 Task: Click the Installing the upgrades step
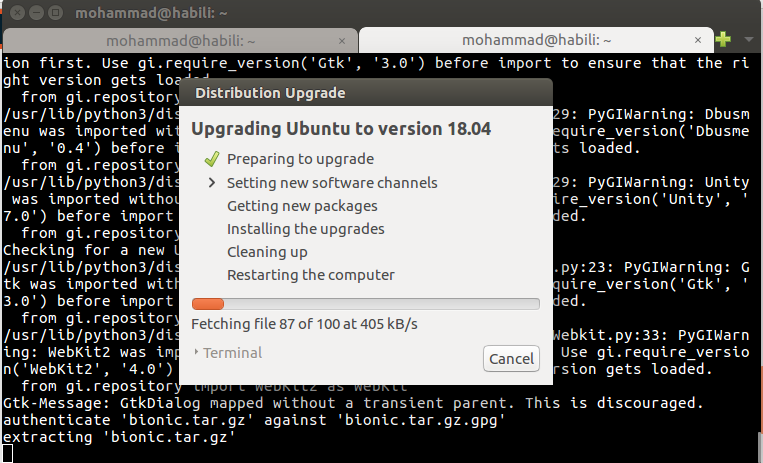coord(305,229)
